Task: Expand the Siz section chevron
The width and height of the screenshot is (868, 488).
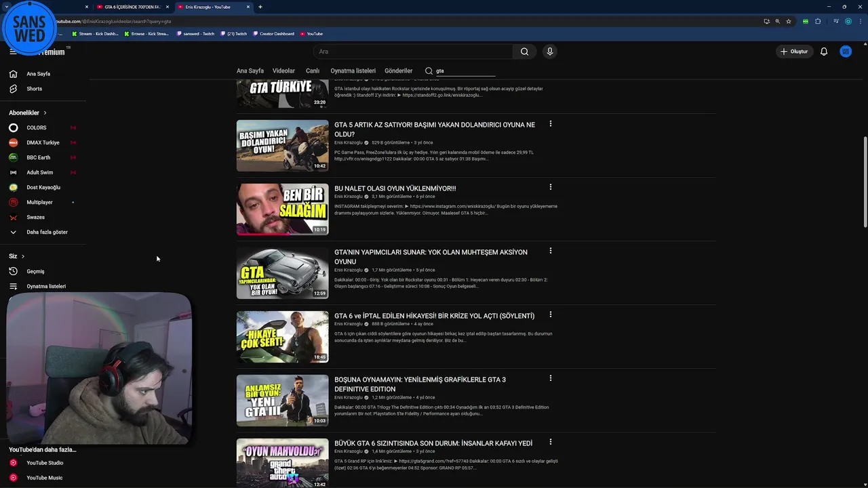Action: (x=22, y=256)
